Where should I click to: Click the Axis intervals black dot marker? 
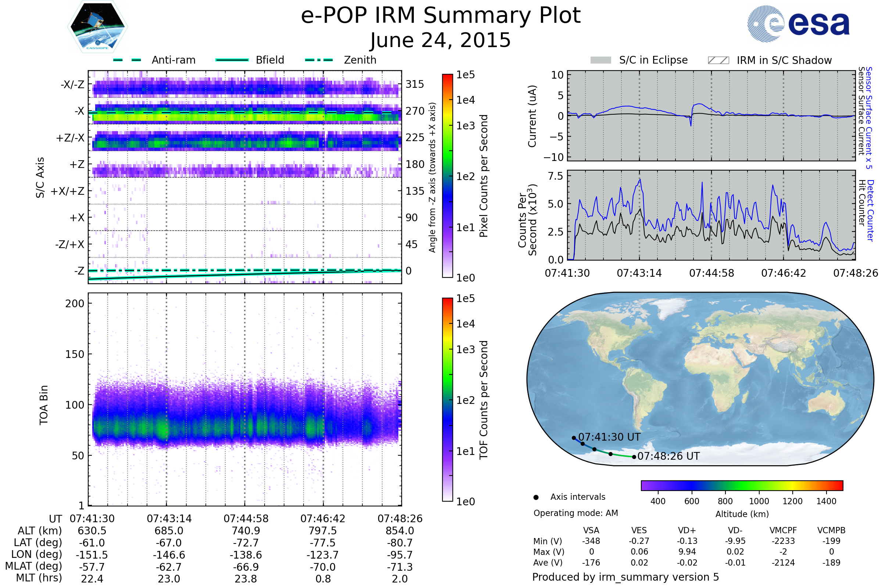(536, 497)
